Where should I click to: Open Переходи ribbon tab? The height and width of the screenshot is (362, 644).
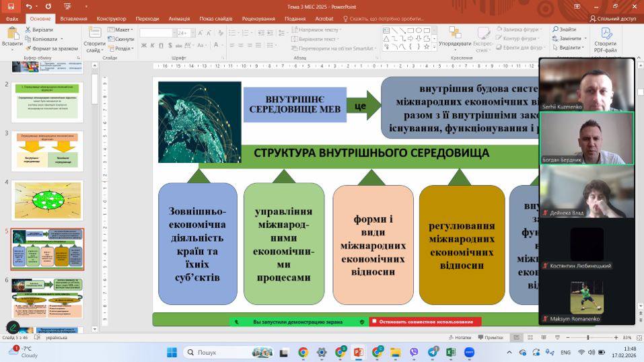[147, 18]
